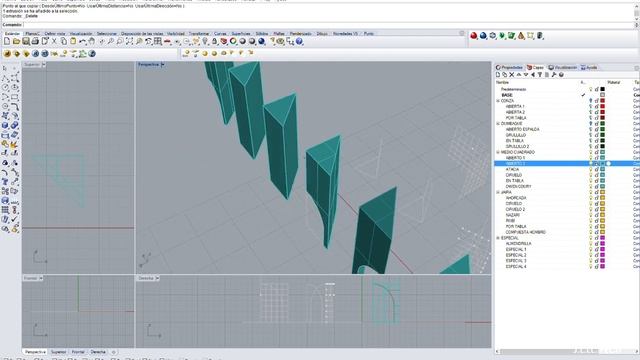This screenshot has height=360, width=640.
Task: Toggle visibility bulb of ESPECIAL layer
Action: pyautogui.click(x=591, y=238)
